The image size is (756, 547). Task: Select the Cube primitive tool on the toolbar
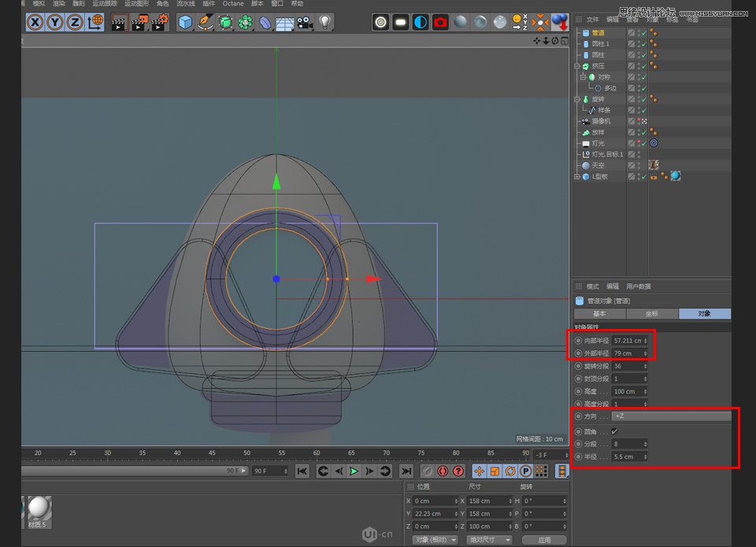[185, 22]
